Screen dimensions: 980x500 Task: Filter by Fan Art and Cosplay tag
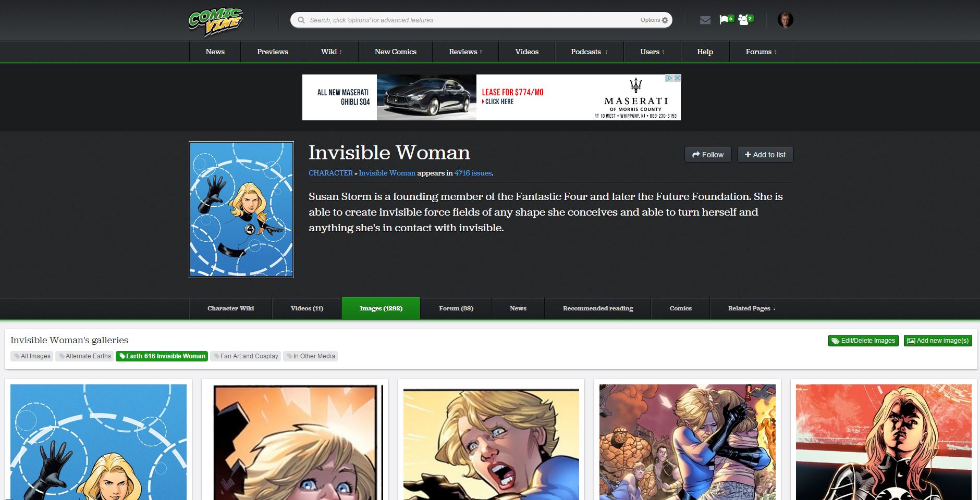point(246,356)
